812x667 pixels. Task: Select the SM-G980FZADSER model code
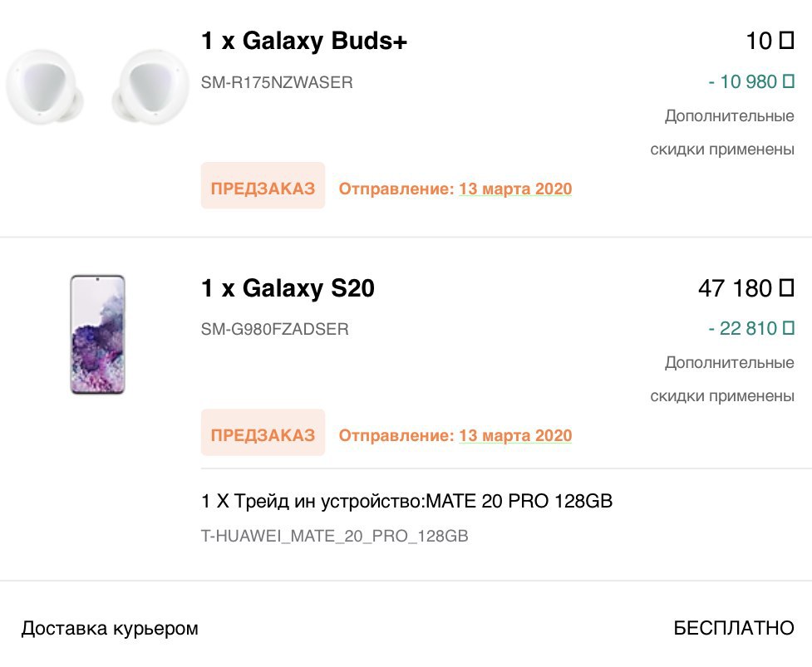click(x=275, y=329)
